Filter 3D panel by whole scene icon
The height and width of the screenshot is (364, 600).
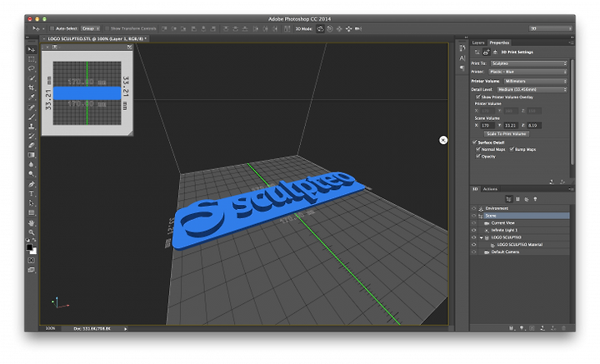point(508,199)
